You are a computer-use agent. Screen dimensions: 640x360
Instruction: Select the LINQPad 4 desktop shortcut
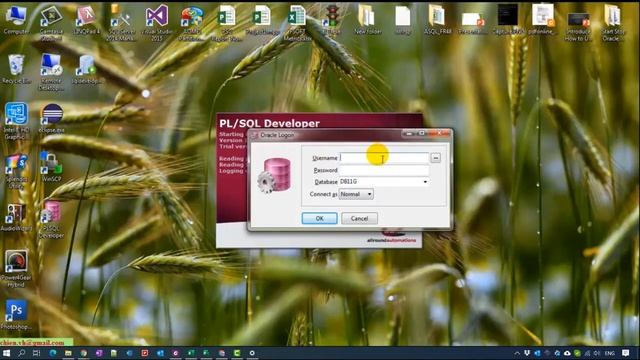coord(87,20)
